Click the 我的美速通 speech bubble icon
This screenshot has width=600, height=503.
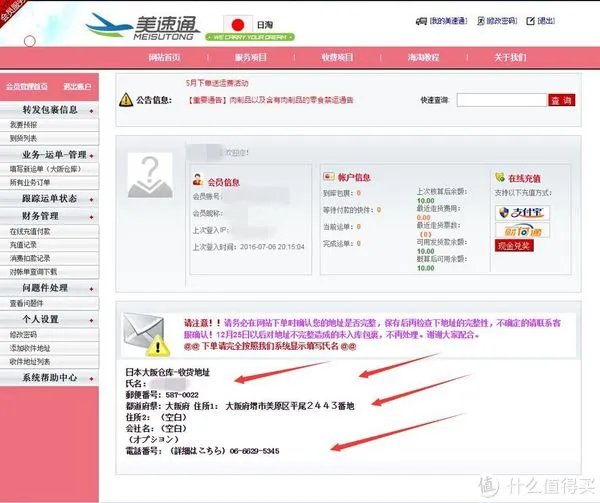tap(421, 21)
